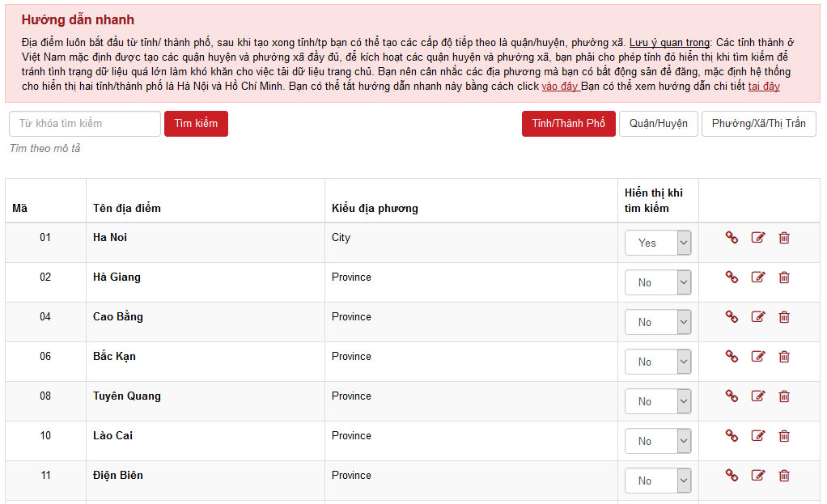Edit the Điện Biên row
Image resolution: width=827 pixels, height=504 pixels.
(758, 476)
